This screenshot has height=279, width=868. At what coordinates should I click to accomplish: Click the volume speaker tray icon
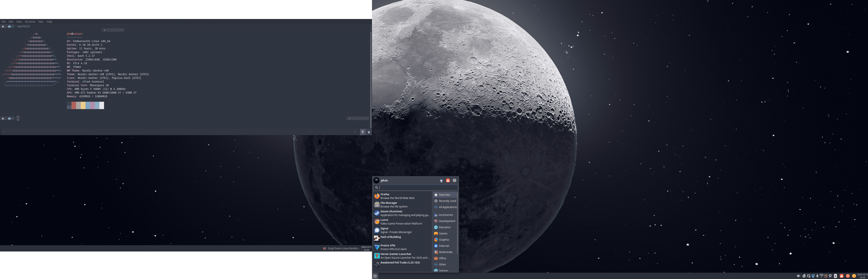point(799,276)
